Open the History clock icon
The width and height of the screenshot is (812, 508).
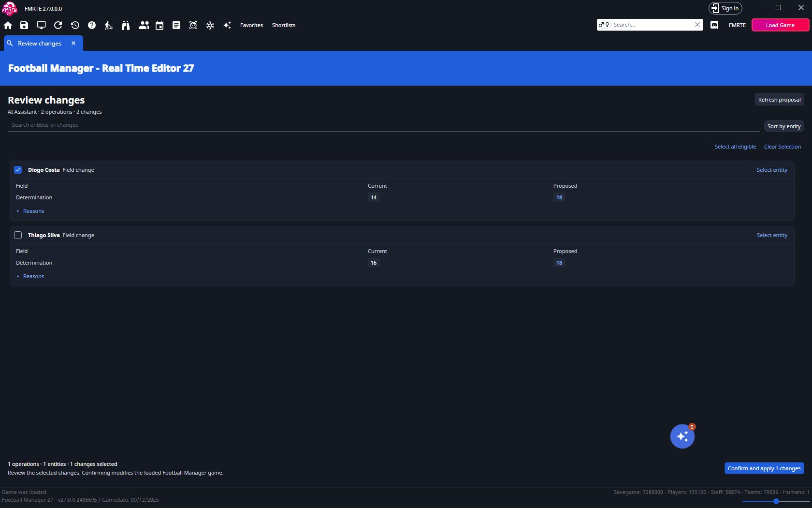(x=75, y=25)
